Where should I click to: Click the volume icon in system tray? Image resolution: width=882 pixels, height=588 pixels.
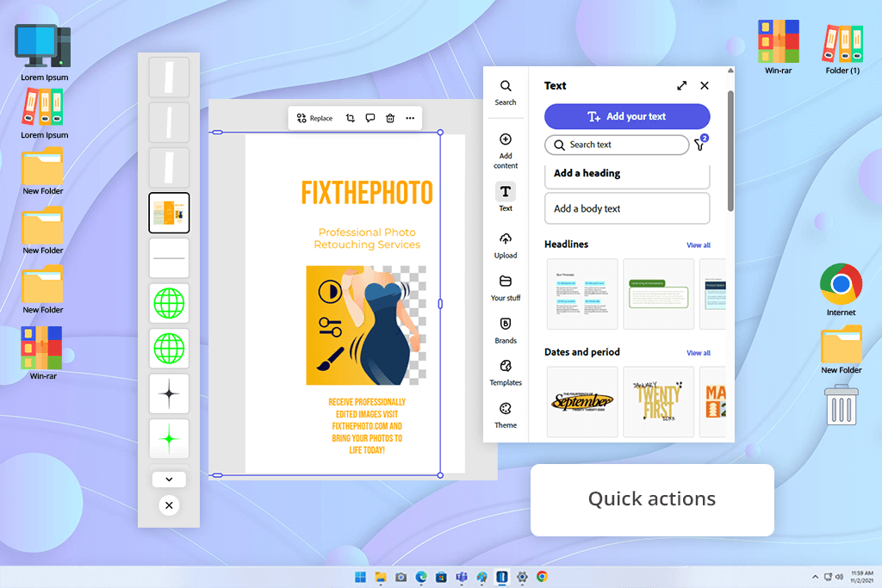pos(839,577)
